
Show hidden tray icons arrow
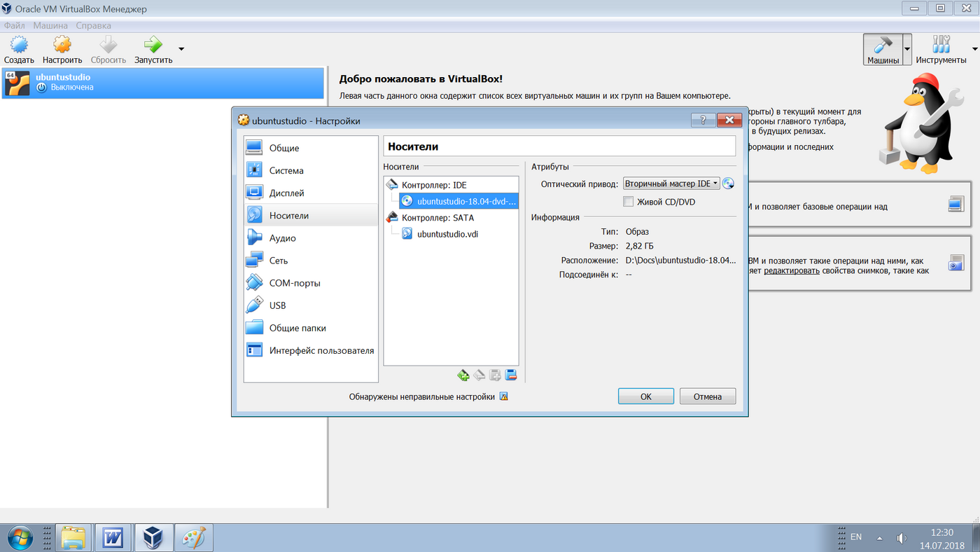pos(878,538)
